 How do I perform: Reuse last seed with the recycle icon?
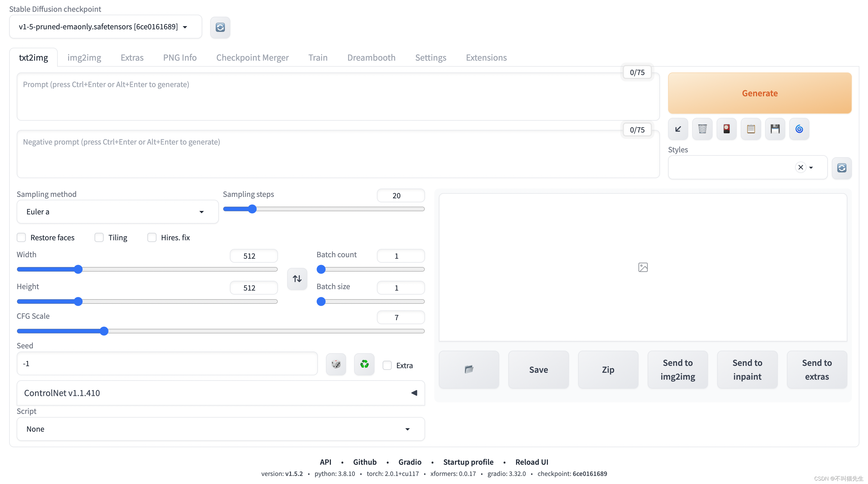point(364,364)
